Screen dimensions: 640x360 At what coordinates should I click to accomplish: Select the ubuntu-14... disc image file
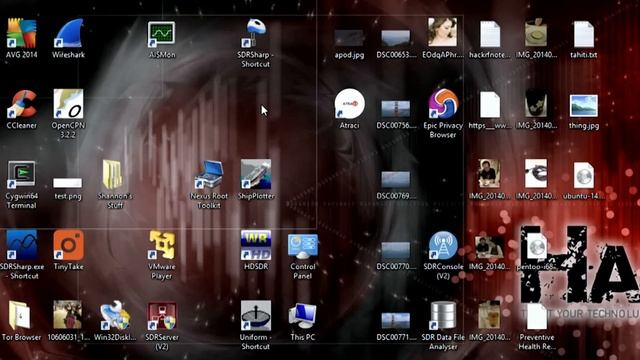(584, 176)
